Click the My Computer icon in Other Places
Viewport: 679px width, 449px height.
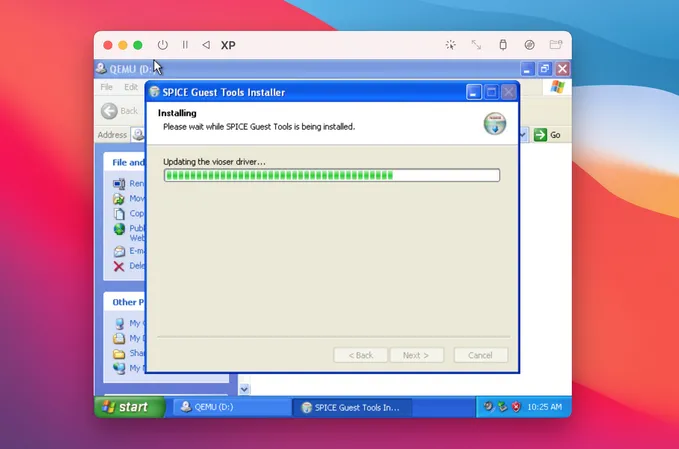click(120, 323)
